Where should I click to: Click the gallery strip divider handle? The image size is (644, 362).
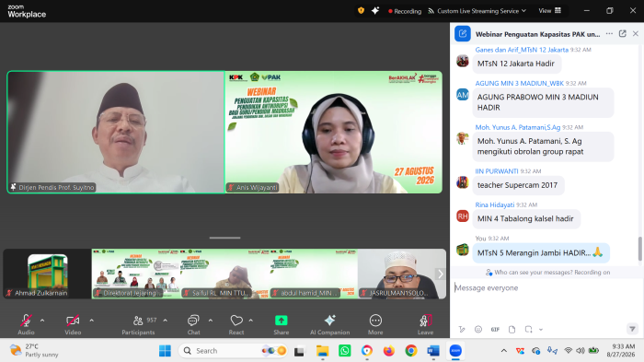(224, 238)
